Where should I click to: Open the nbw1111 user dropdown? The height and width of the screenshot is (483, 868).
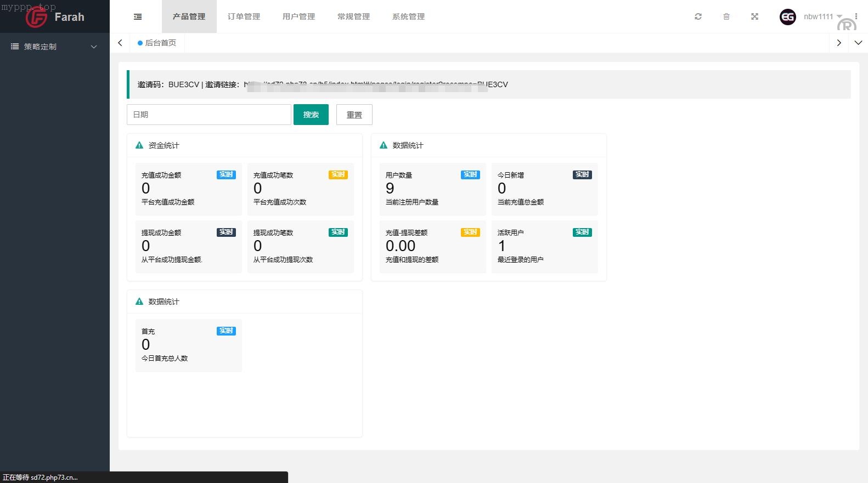821,16
